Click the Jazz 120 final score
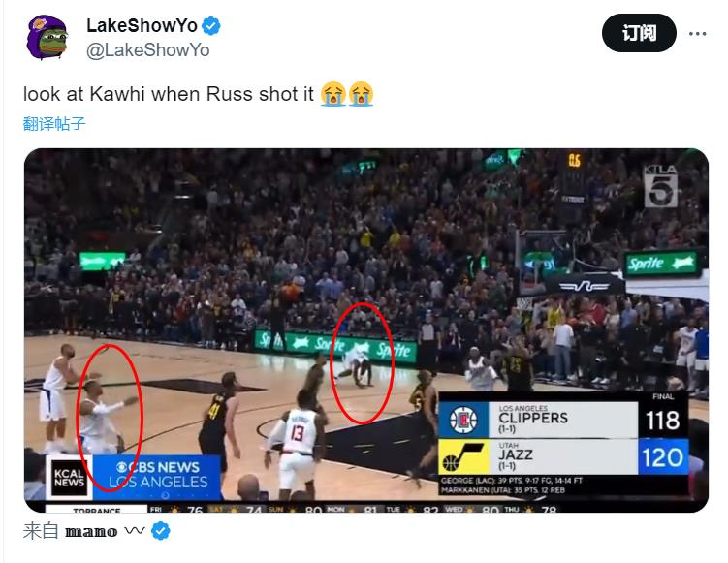 tap(662, 457)
